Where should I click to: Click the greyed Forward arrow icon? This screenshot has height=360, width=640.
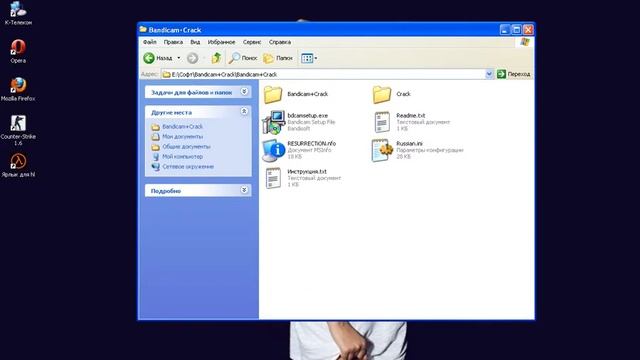192,58
